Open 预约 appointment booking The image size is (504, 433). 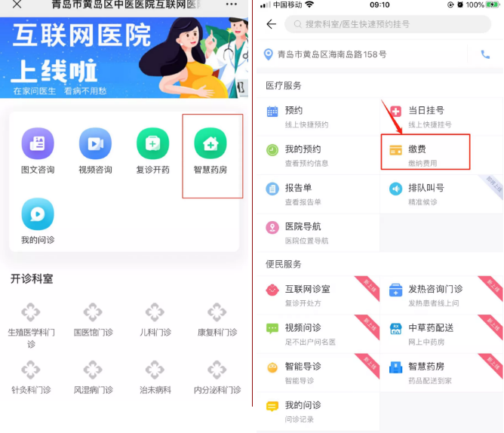(x=318, y=117)
